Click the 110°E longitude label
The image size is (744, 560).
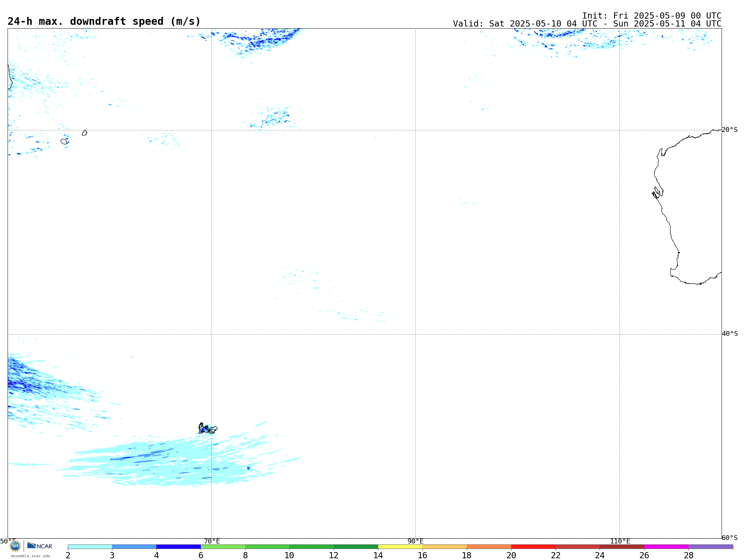pyautogui.click(x=620, y=541)
